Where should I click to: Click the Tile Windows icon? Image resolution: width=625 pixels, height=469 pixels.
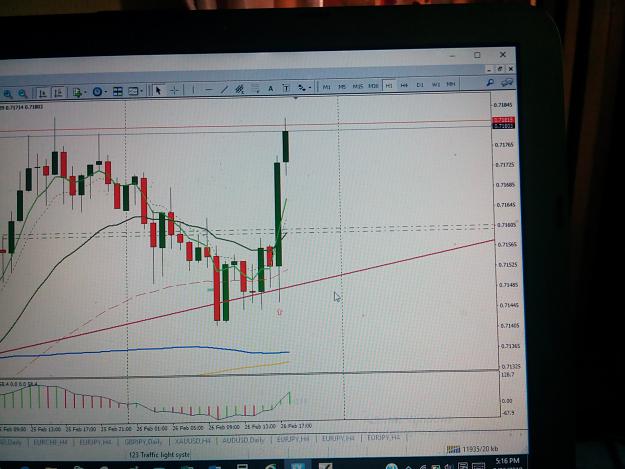tap(118, 92)
